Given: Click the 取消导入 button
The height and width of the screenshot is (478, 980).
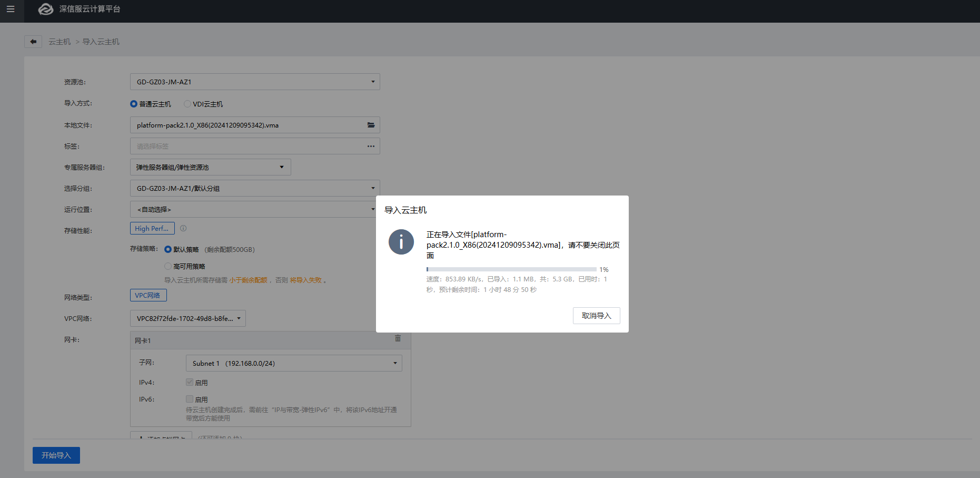Looking at the screenshot, I should click(596, 316).
